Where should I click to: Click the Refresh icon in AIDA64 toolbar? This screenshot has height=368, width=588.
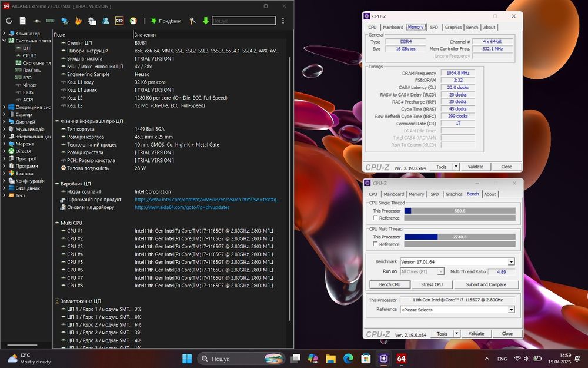tap(9, 21)
